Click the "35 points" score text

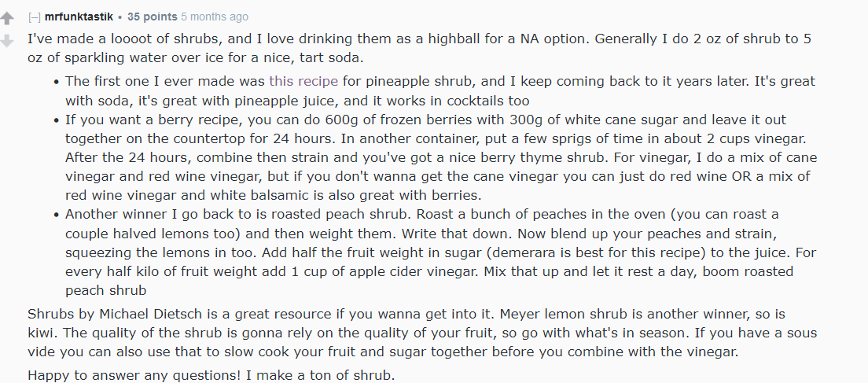pos(149,17)
